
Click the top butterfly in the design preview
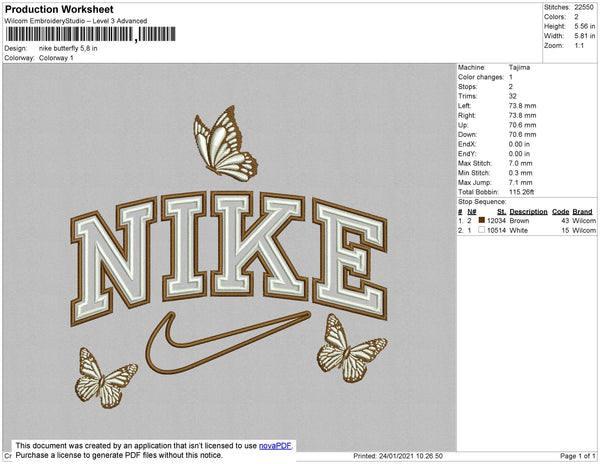coord(225,144)
